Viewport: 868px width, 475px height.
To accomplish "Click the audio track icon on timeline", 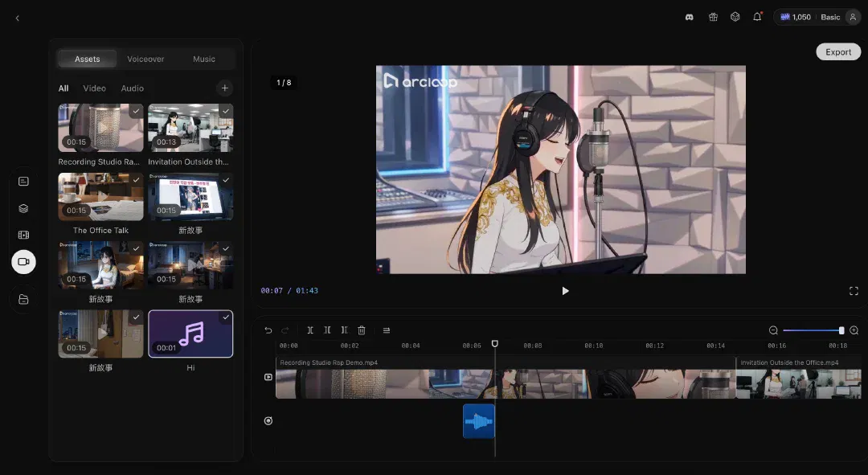I will tap(268, 420).
